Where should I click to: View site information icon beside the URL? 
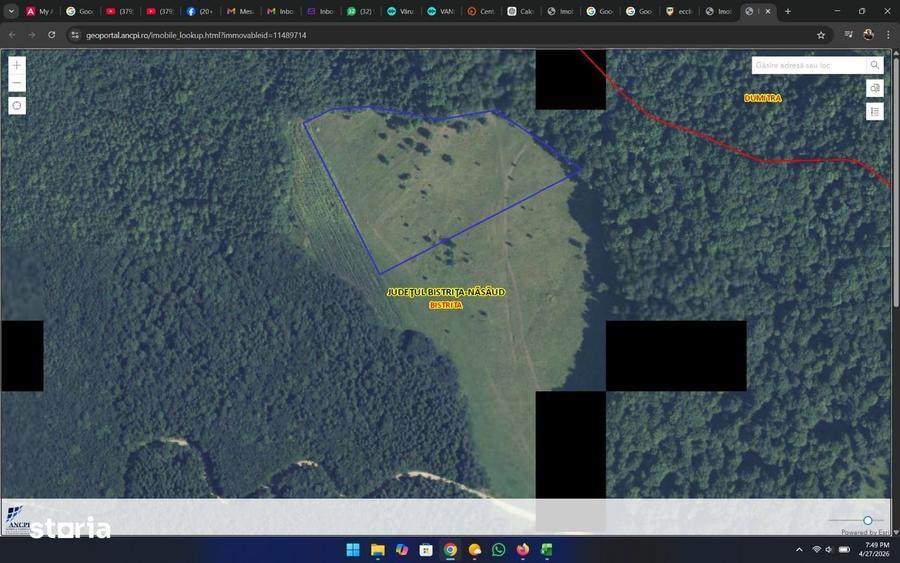tap(75, 35)
